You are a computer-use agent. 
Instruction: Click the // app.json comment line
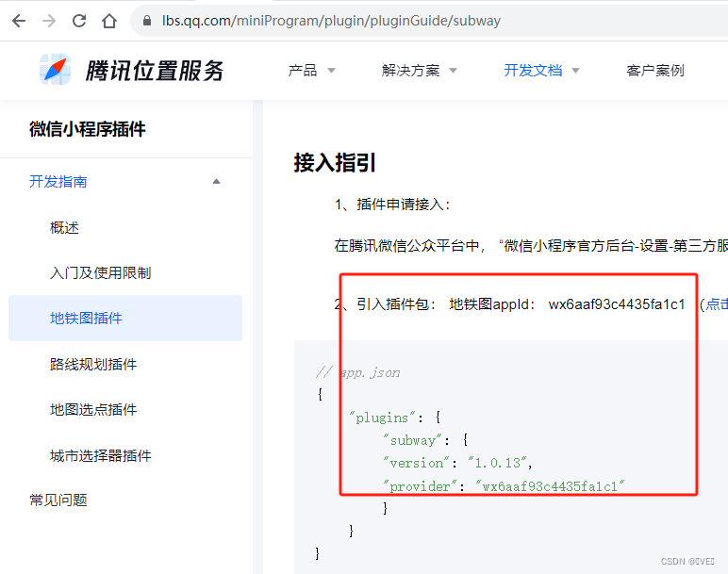point(357,372)
